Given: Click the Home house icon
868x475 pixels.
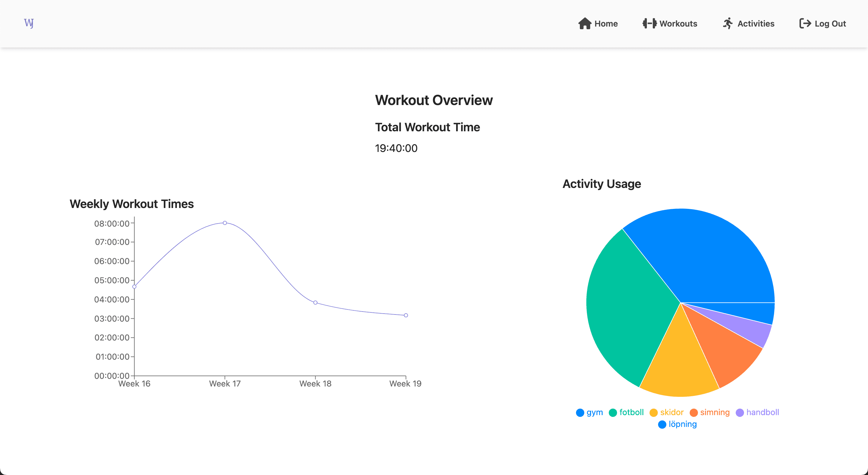Looking at the screenshot, I should click(x=585, y=24).
